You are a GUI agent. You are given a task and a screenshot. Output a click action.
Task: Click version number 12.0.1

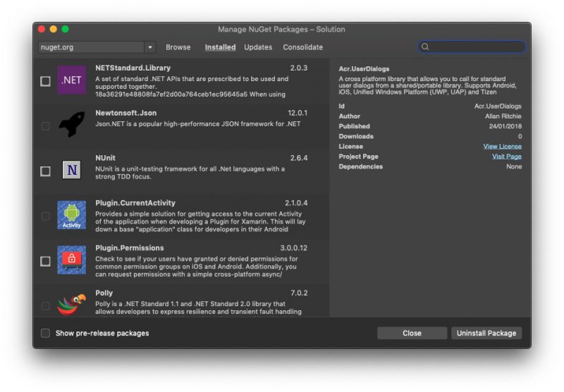coord(298,113)
